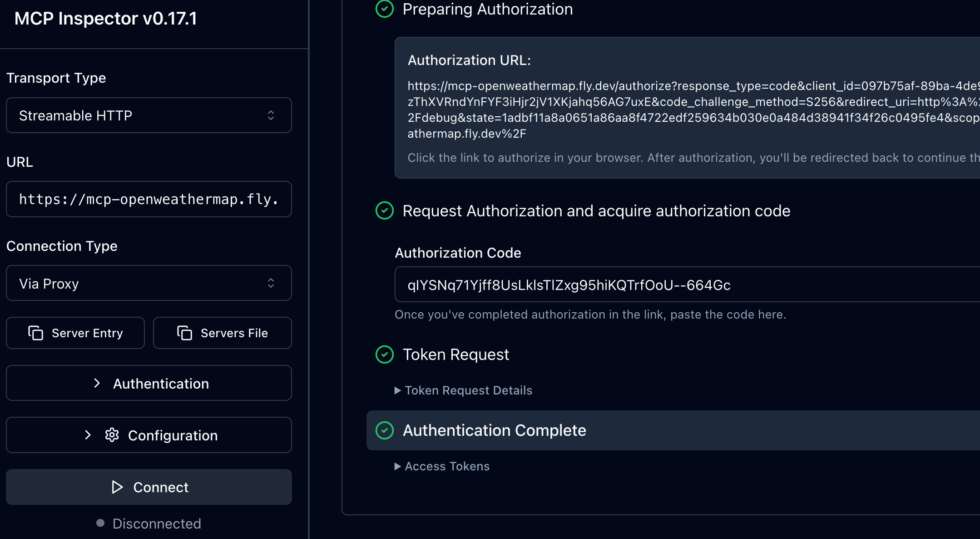Click the server URL input field
The width and height of the screenshot is (980, 539).
point(149,199)
